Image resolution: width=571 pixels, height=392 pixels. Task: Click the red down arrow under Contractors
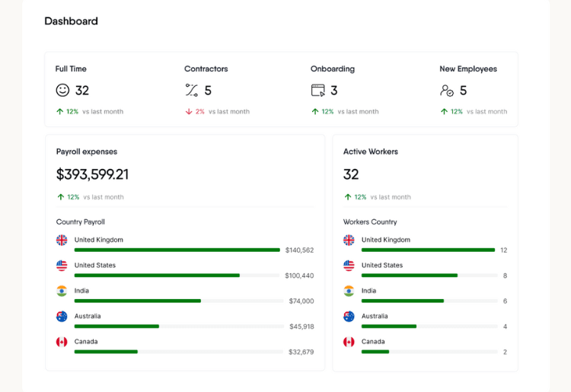(189, 111)
